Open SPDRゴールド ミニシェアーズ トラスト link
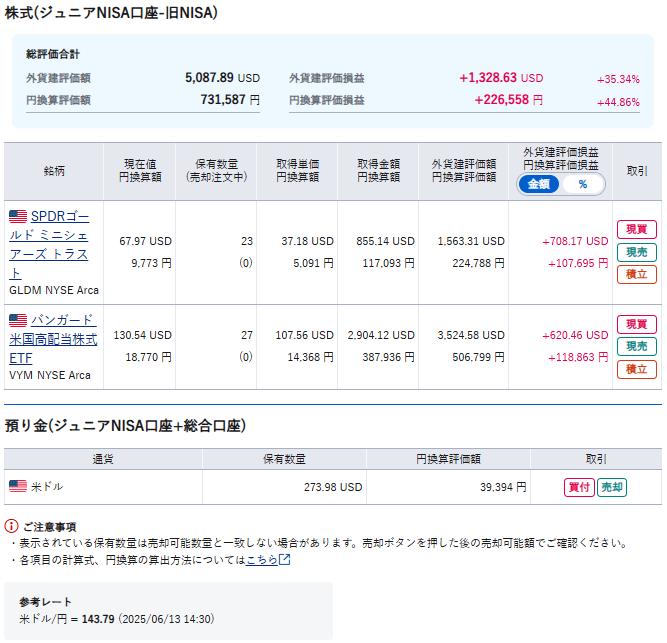The width and height of the screenshot is (667, 643). click(x=49, y=245)
